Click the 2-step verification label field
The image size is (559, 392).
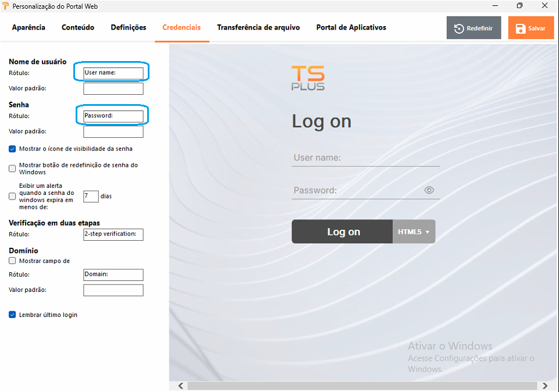pyautogui.click(x=113, y=234)
